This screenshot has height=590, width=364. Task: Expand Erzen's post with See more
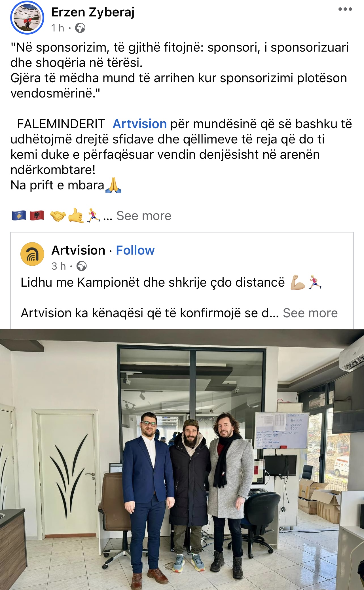(x=144, y=216)
